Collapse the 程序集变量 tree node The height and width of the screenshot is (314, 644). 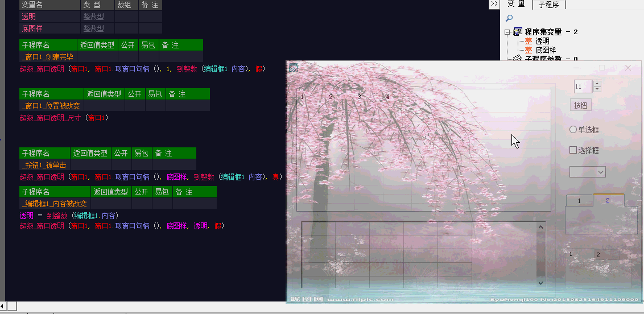[507, 32]
